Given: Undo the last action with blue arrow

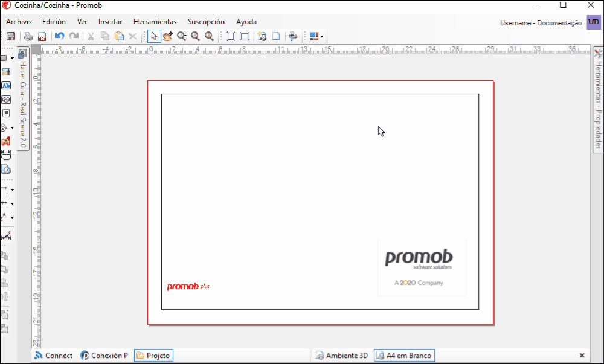Looking at the screenshot, I should (59, 36).
